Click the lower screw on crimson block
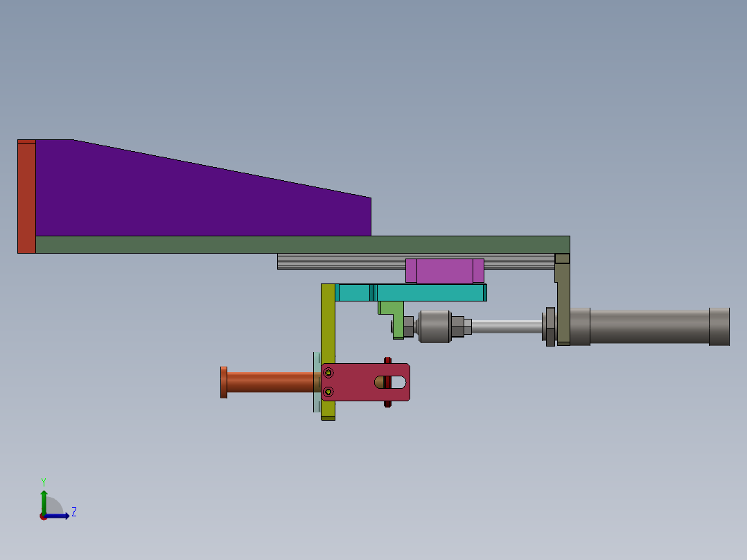747x560 pixels. pyautogui.click(x=328, y=392)
